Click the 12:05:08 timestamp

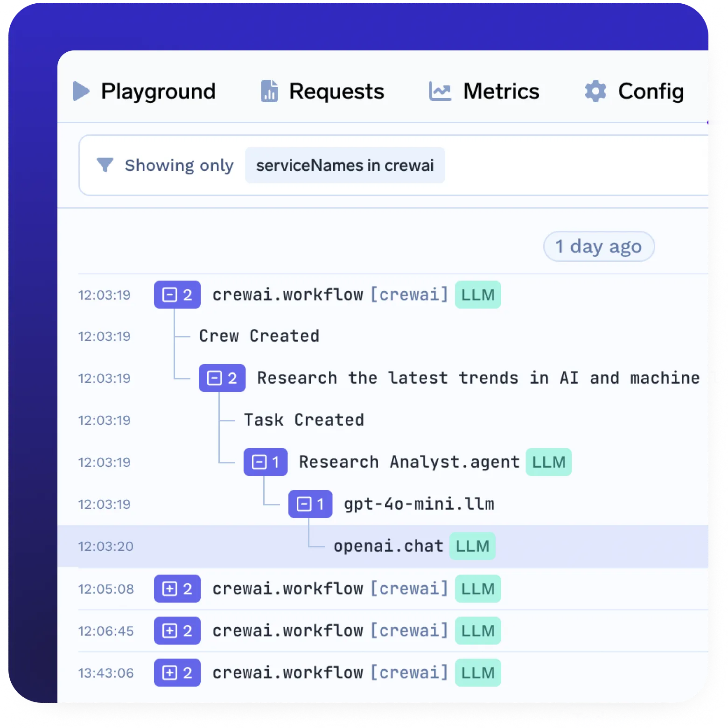pyautogui.click(x=106, y=589)
